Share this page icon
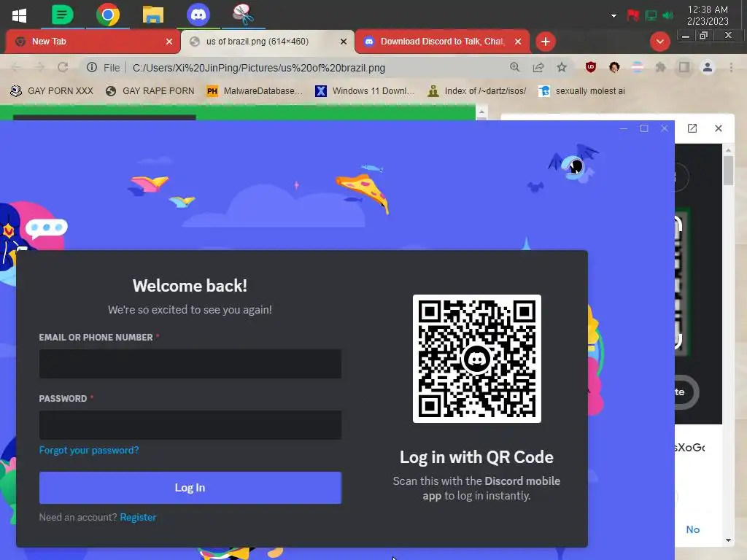The image size is (747, 560). pos(538,68)
